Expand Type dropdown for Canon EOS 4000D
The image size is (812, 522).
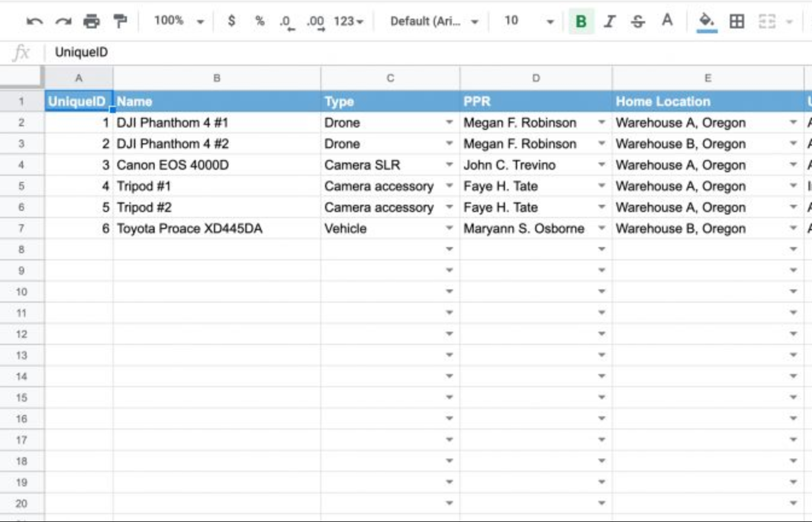pos(449,165)
